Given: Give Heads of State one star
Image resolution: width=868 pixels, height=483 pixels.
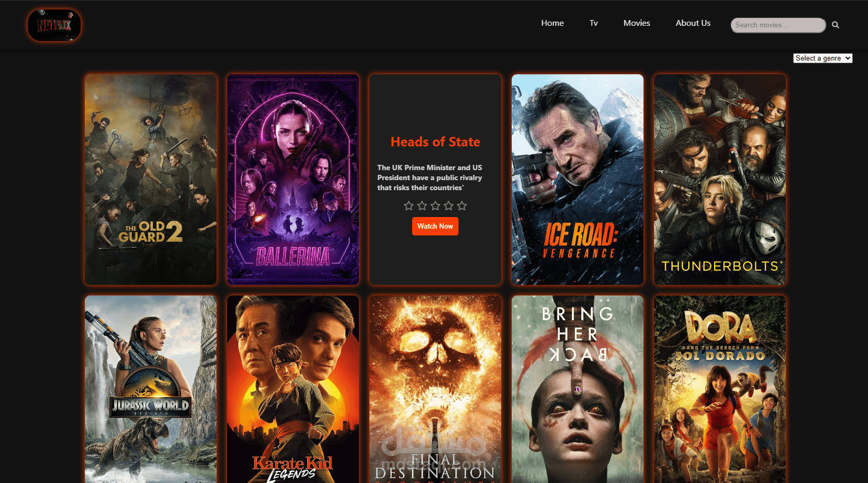Looking at the screenshot, I should click(408, 205).
